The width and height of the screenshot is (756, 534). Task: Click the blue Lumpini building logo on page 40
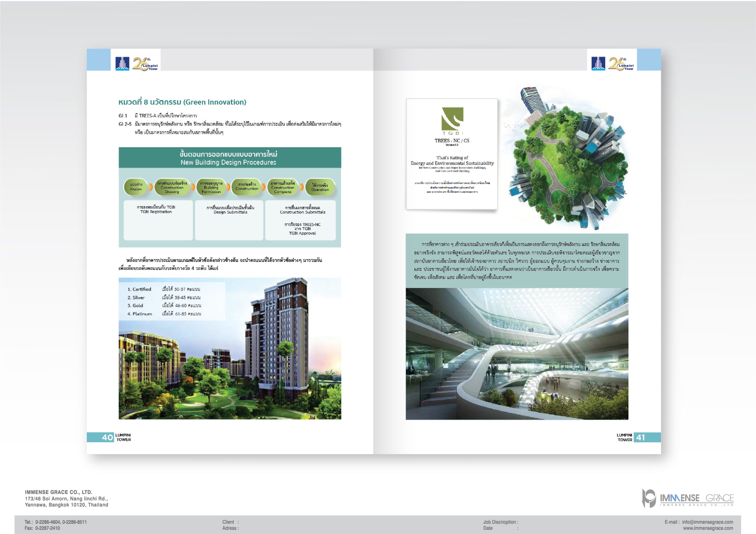tap(122, 63)
